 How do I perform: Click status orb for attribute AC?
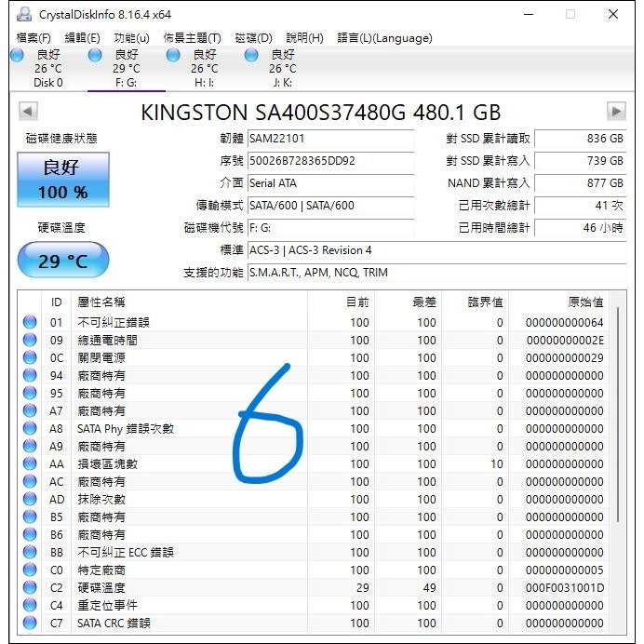[30, 481]
